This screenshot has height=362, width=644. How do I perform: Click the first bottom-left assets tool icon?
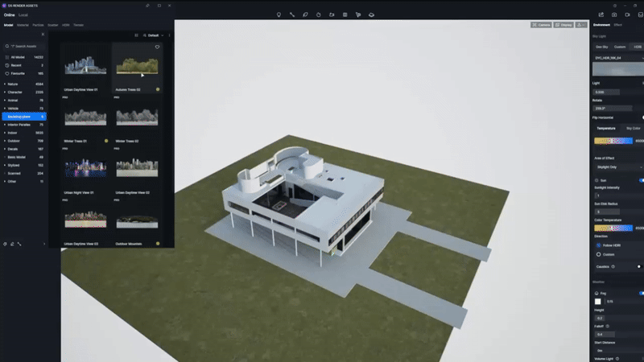coord(5,244)
